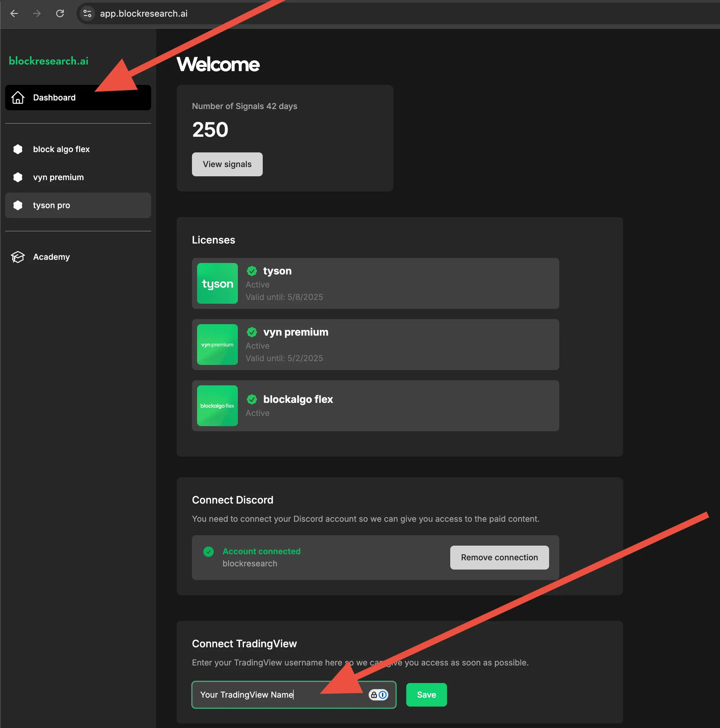Click the blockalgo flex license thumbnail

tap(217, 405)
